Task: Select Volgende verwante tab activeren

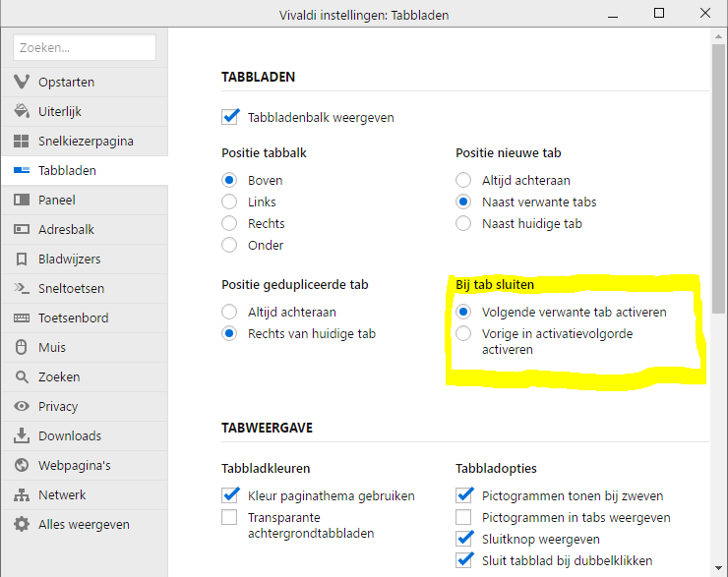Action: pyautogui.click(x=463, y=312)
